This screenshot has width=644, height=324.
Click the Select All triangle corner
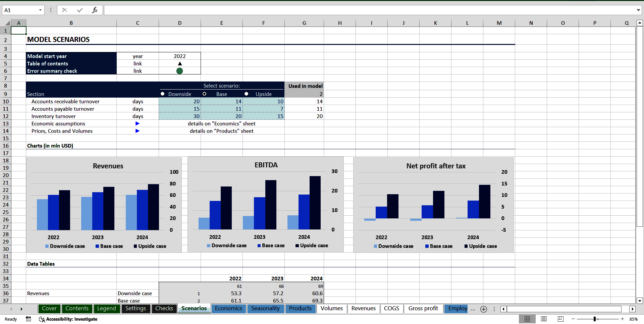7,23
